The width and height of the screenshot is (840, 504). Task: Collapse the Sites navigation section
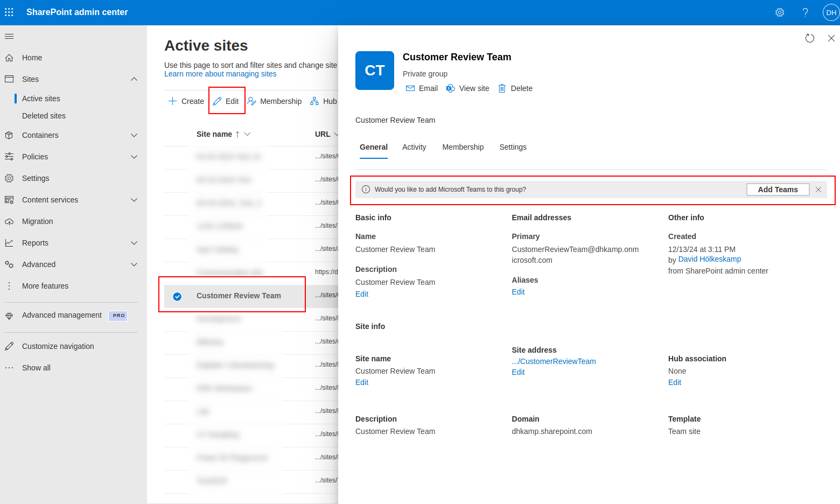tap(134, 79)
